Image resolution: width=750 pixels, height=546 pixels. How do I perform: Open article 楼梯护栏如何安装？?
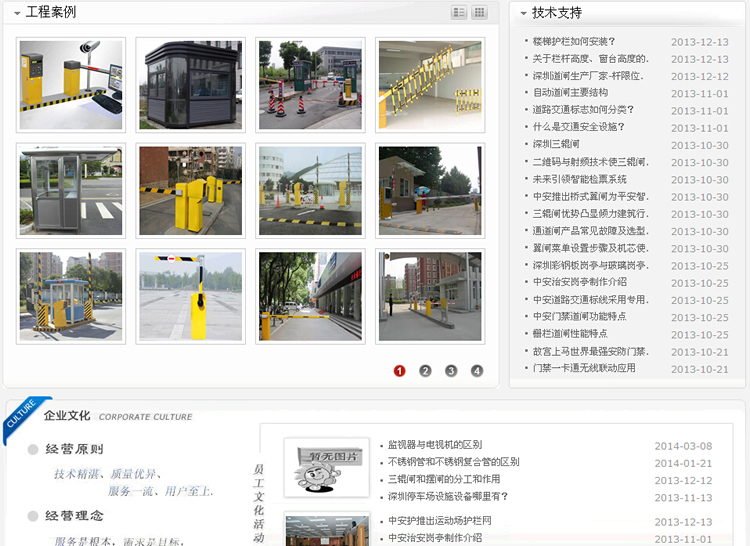[574, 42]
